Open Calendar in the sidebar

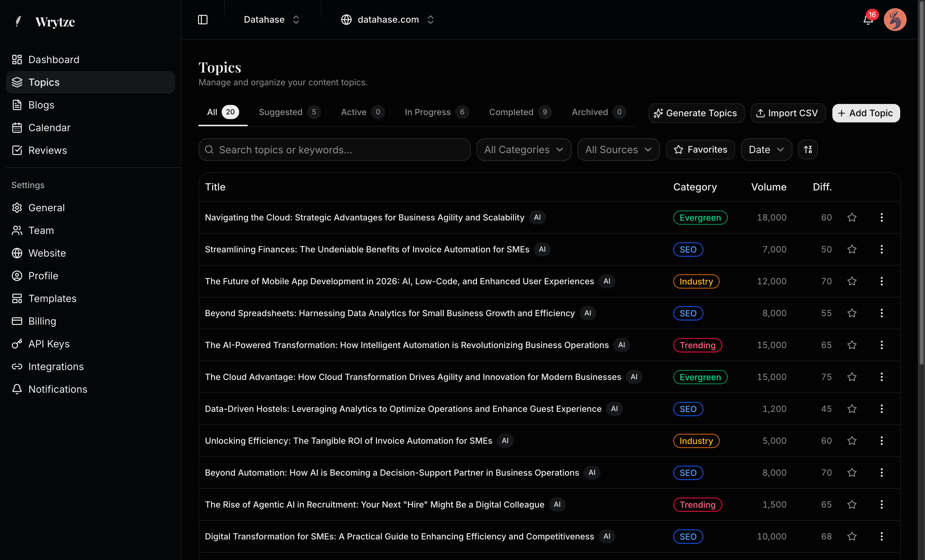coord(90,128)
